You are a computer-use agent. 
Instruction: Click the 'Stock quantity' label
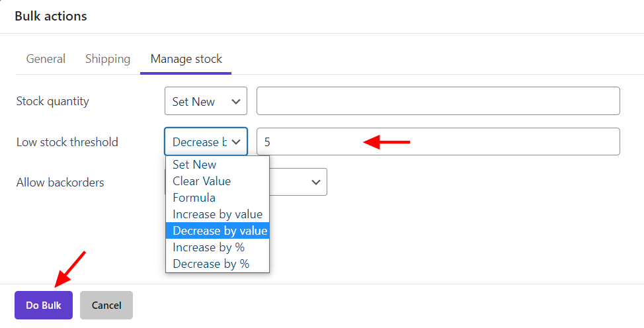(52, 101)
